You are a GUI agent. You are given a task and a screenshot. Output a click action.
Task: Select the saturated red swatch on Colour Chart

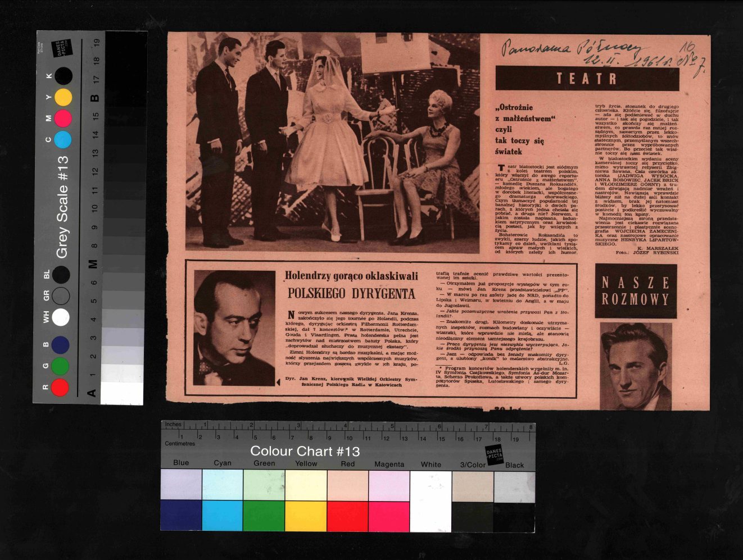coord(347,516)
